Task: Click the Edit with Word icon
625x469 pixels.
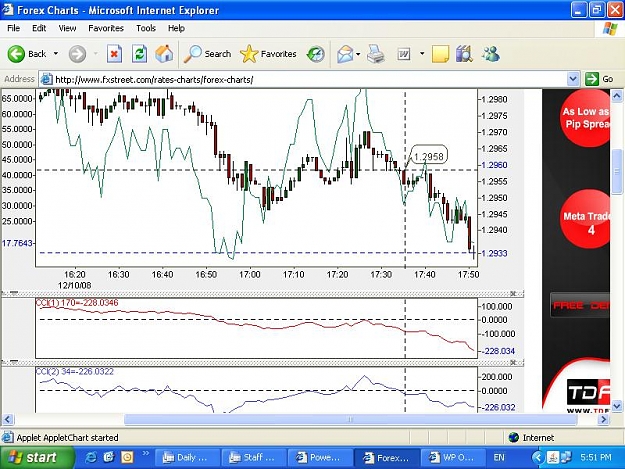Action: coord(404,54)
